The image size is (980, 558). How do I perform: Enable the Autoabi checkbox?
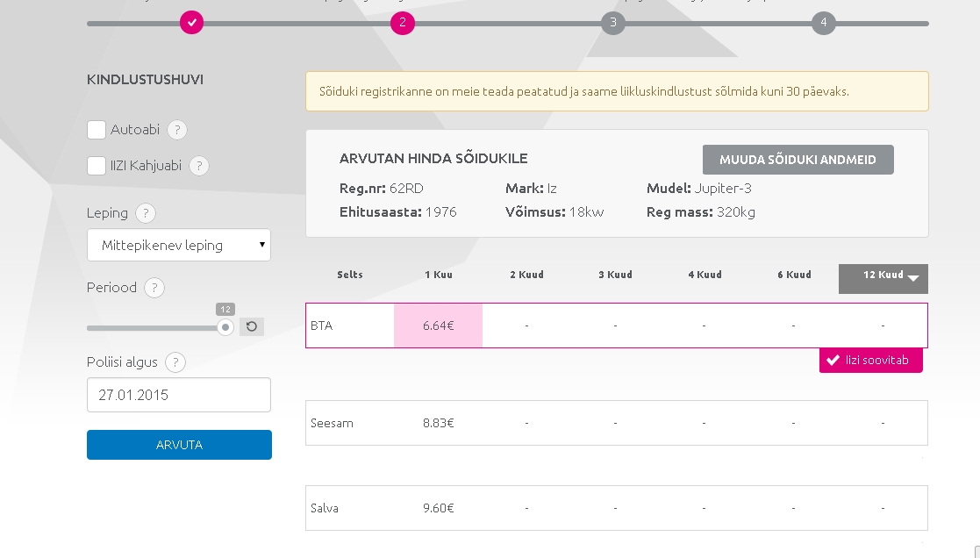pos(97,130)
